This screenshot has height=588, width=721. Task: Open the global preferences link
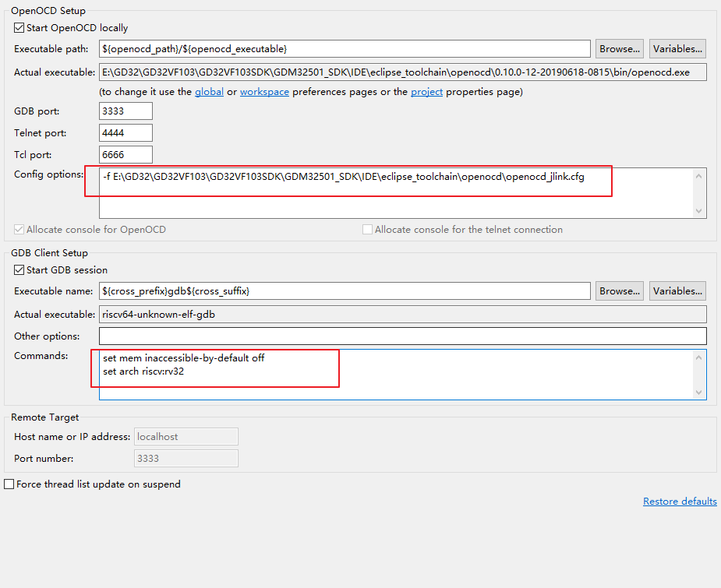[x=209, y=92]
